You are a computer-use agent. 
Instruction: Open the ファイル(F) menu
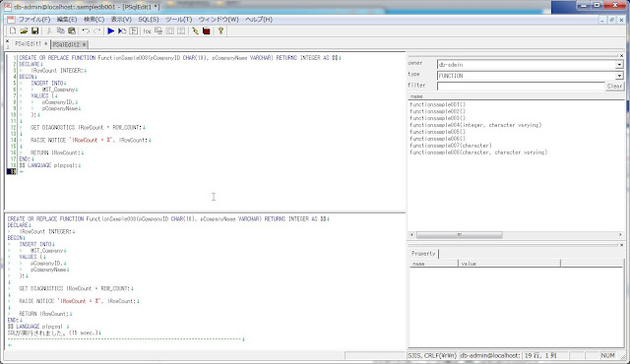tap(34, 20)
